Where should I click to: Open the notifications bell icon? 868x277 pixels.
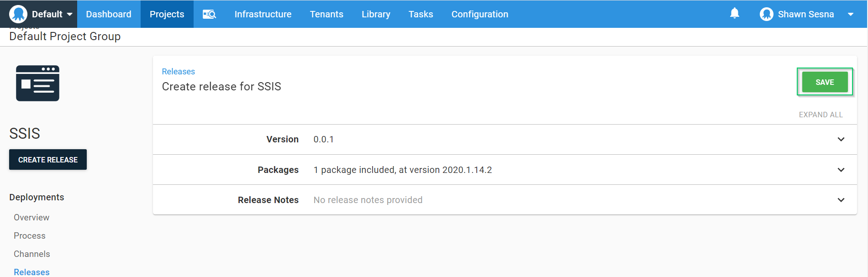click(x=734, y=13)
